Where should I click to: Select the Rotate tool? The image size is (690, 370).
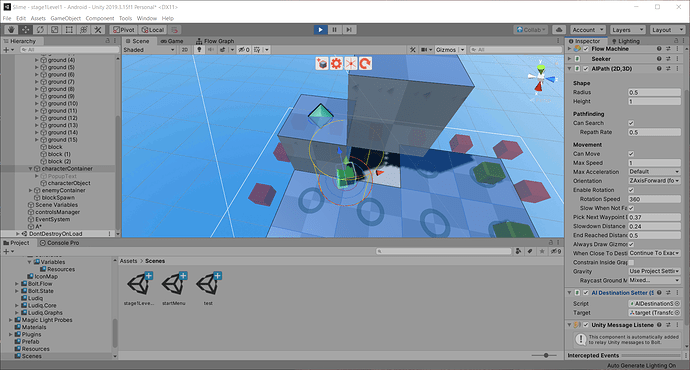[40, 29]
